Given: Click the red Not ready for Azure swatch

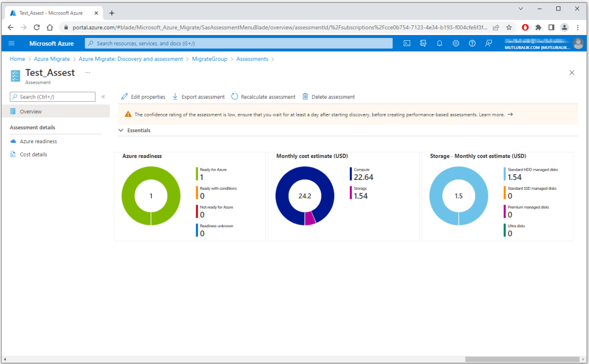Looking at the screenshot, I should (197, 212).
